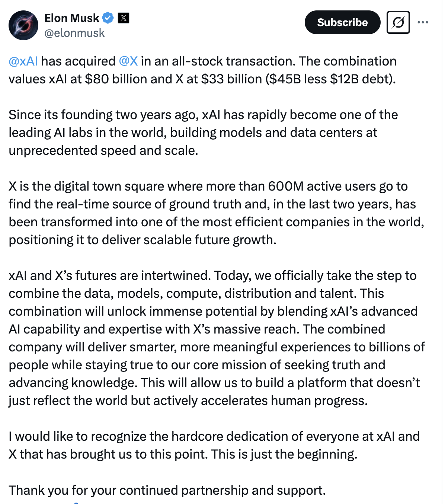Screen dimensions: 445x504
Task: Click paragraph starting "xAI and X's futures"
Action: click(216, 338)
